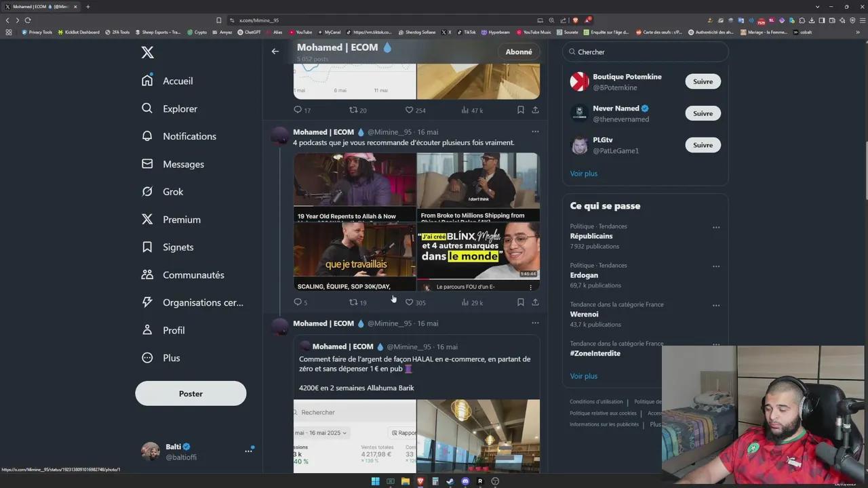Open Balti account options dots
The height and width of the screenshot is (488, 868).
(x=248, y=451)
